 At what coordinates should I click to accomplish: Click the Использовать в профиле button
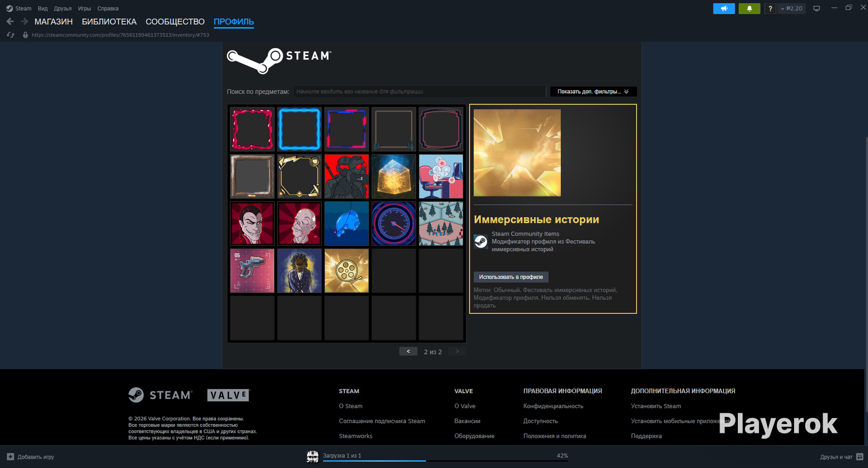(511, 277)
